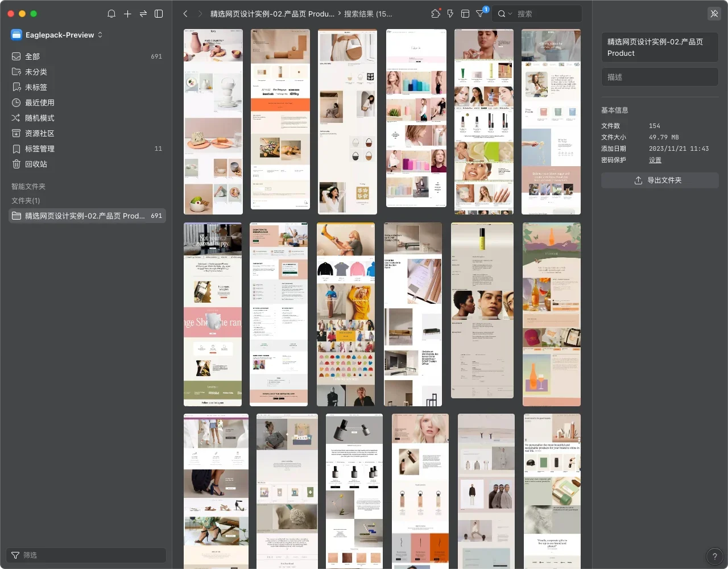
Task: Open the plugins puzzle icon
Action: [x=436, y=14]
